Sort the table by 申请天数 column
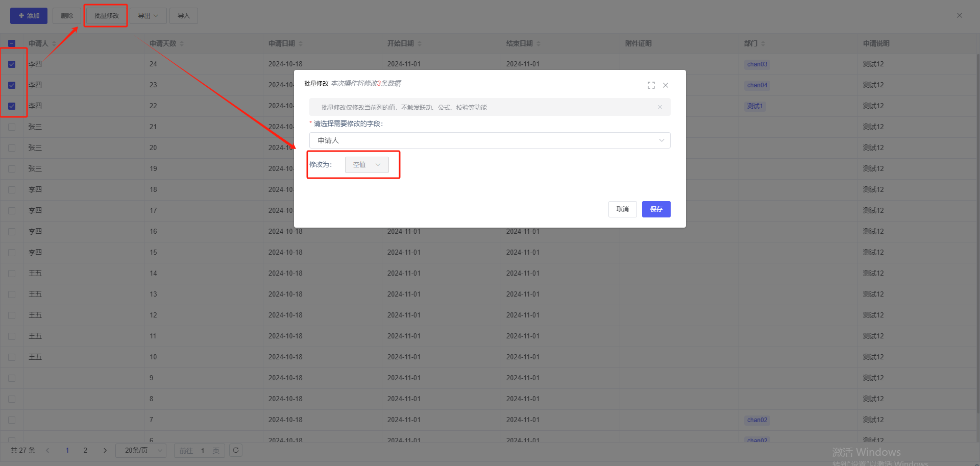 [182, 44]
